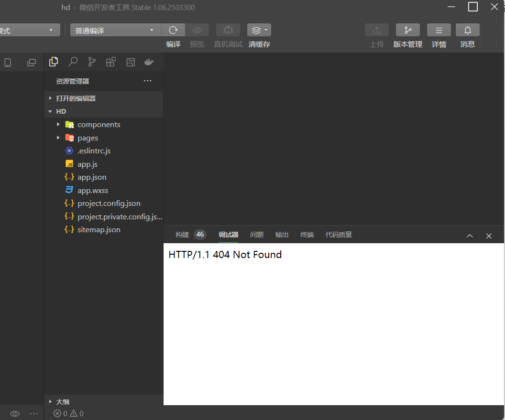Click the compile refresh icon
The image size is (505, 420).
click(173, 30)
